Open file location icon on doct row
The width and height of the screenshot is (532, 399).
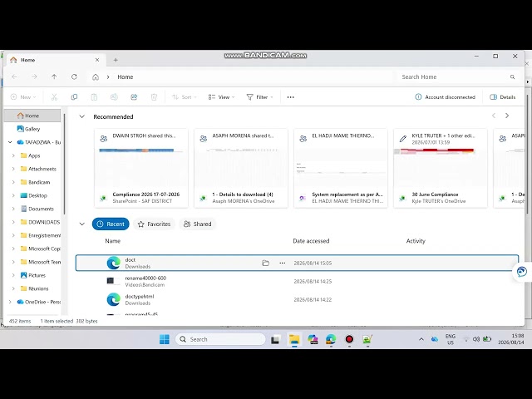[x=266, y=263]
